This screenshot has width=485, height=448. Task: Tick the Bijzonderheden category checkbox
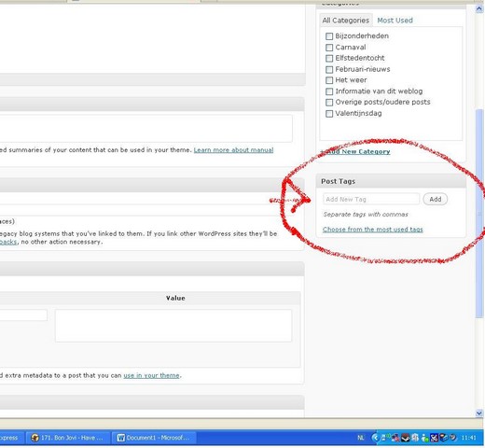coord(329,36)
